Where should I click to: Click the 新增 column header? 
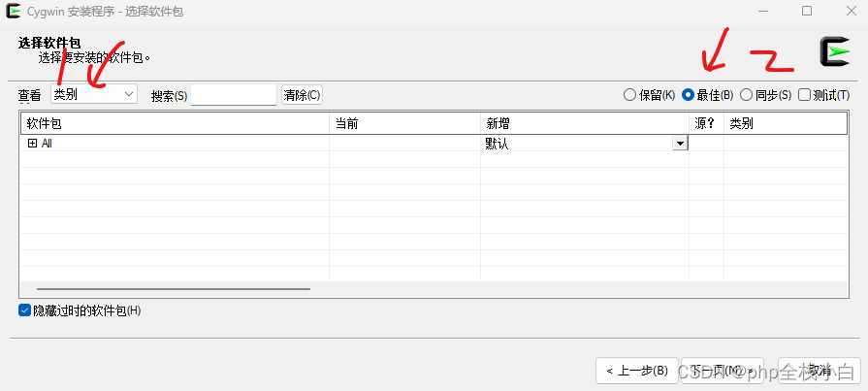(x=585, y=123)
